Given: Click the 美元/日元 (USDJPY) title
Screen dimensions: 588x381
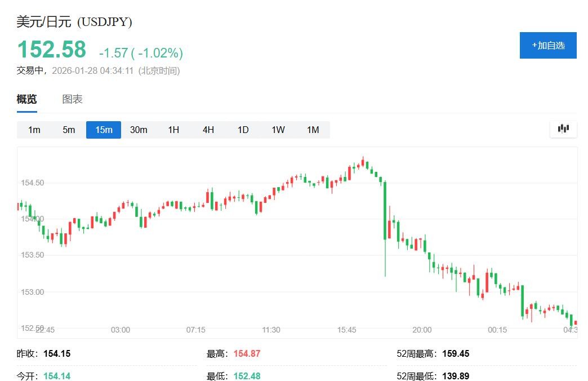Looking at the screenshot, I should (x=74, y=22).
